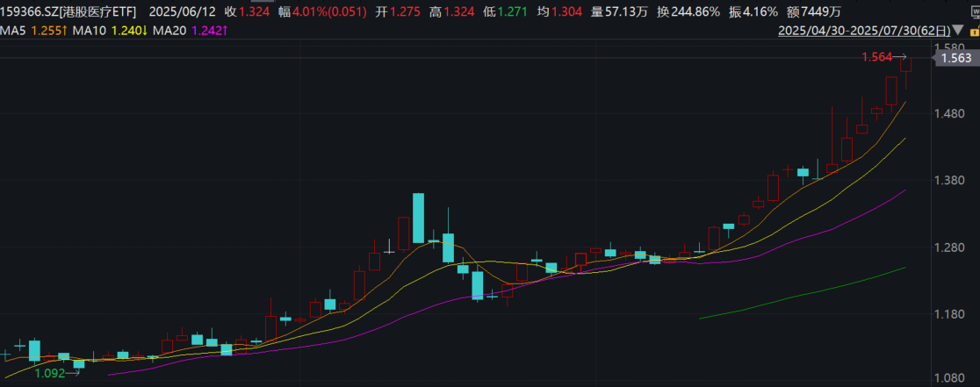Viewport: 980px width, 387px height.
Task: Click the 均 1.304 average price value
Action: click(x=558, y=11)
